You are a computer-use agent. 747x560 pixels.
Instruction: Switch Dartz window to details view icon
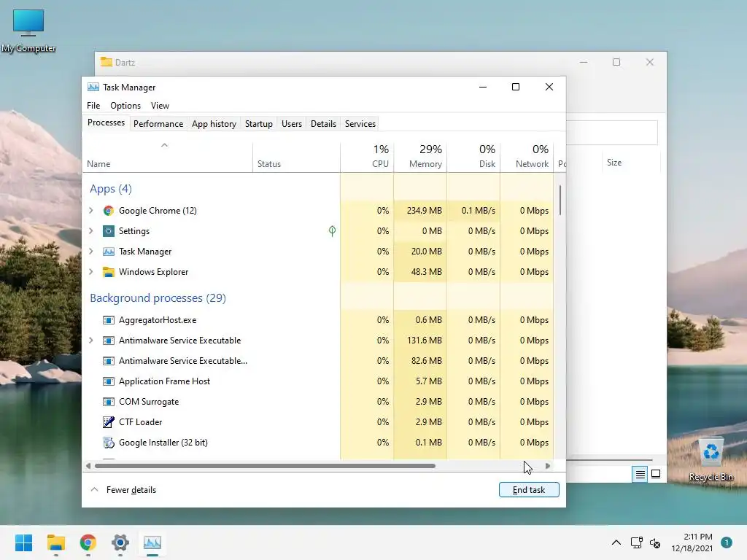(x=640, y=474)
